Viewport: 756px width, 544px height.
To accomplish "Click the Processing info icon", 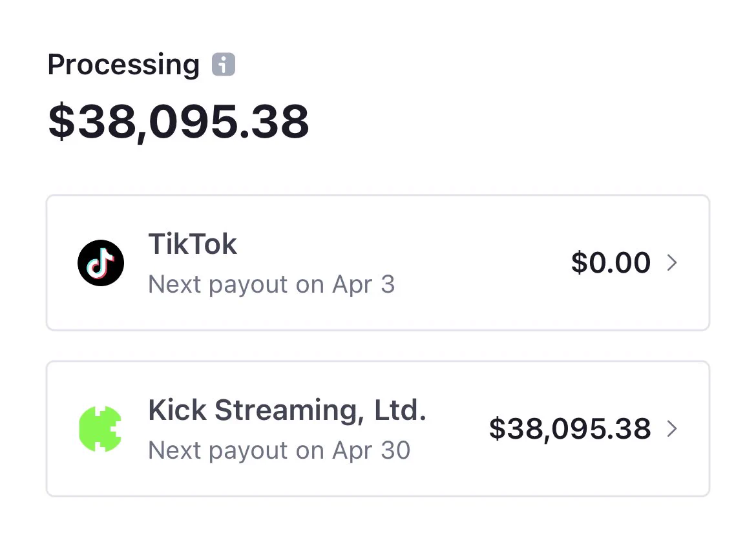I will [223, 64].
